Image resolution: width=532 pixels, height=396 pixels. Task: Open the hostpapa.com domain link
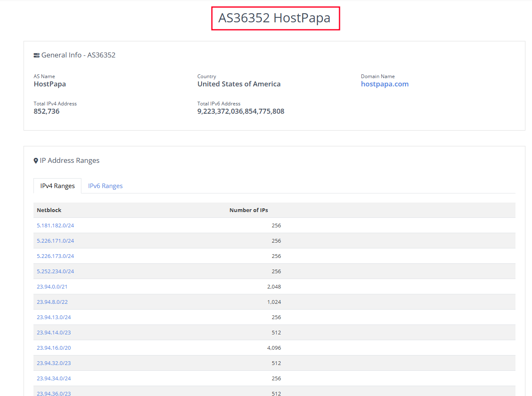(x=385, y=84)
